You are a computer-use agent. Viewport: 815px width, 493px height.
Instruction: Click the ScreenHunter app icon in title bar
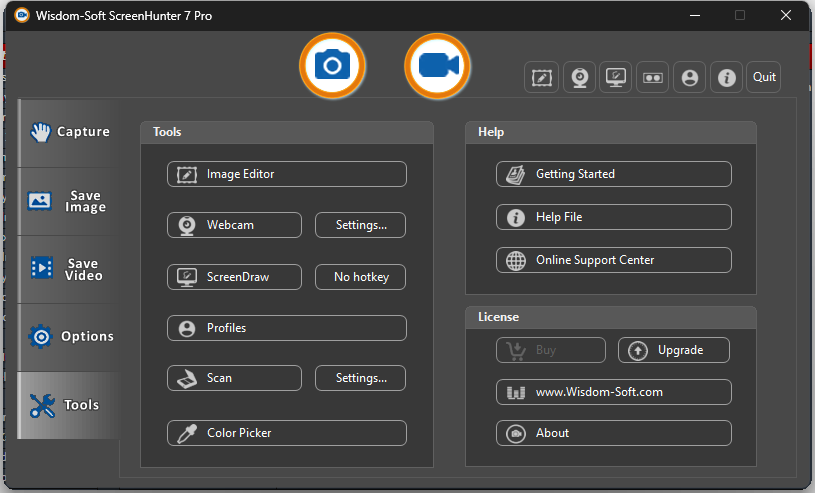coord(22,15)
